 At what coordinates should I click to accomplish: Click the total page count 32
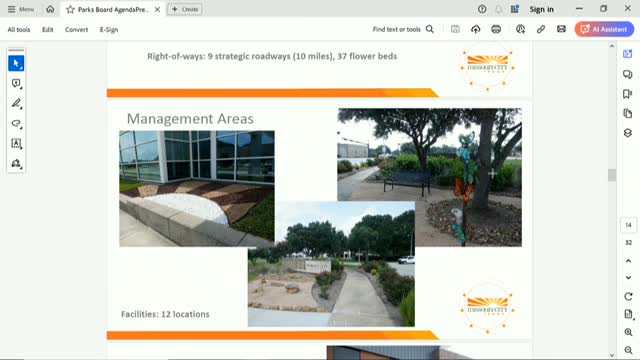coord(628,242)
